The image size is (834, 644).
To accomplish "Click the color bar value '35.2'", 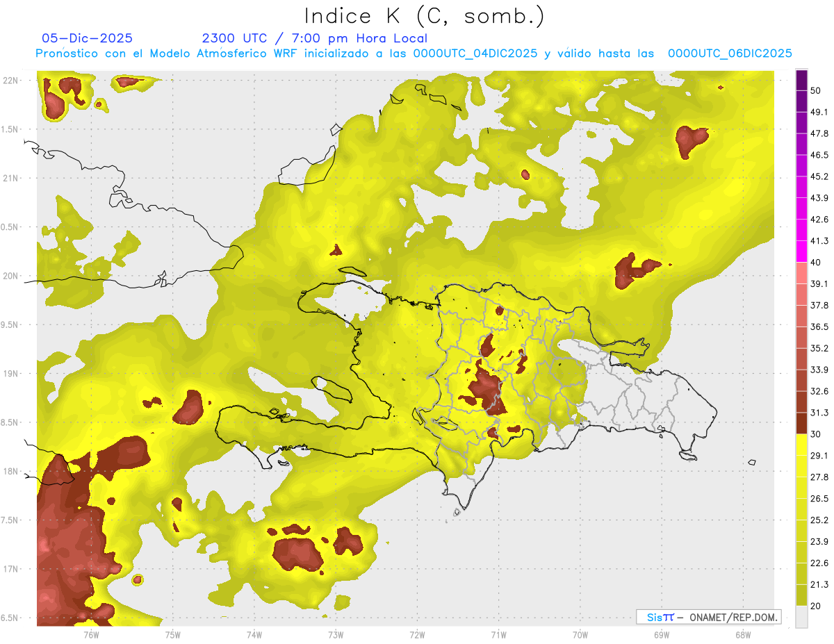I will point(819,348).
